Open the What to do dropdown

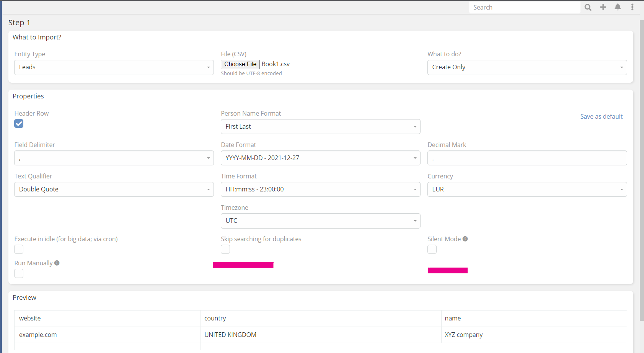[527, 67]
